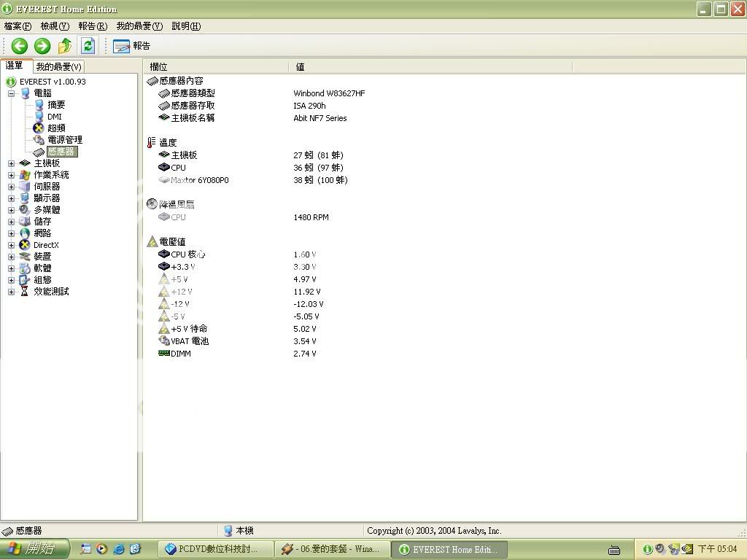Screen dimensions: 747x560
Task: Switch to the 我的最愛 favorites tab
Action: [58, 66]
